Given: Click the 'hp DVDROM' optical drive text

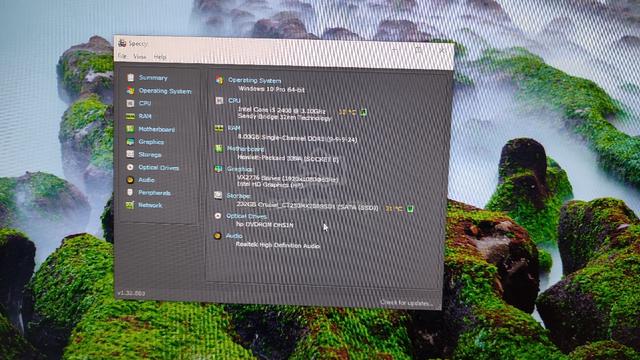Looking at the screenshot, I should (264, 225).
